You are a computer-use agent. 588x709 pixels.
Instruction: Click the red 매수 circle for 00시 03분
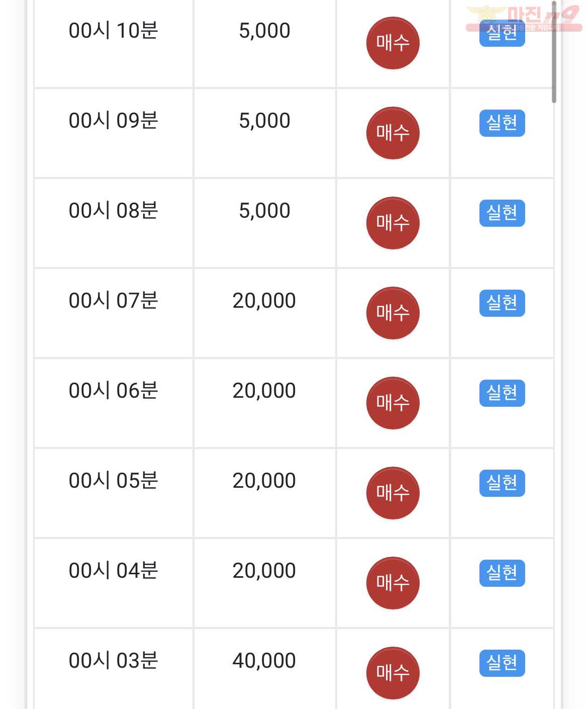coord(393,673)
